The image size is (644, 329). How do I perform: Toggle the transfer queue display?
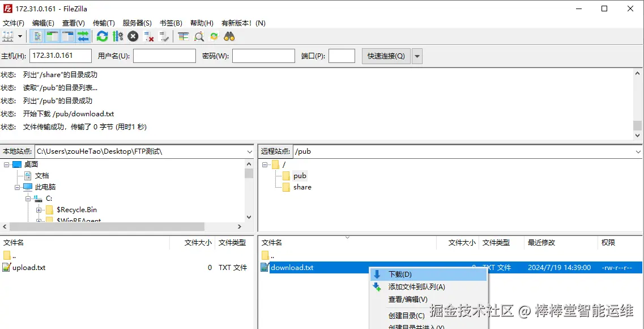(x=83, y=37)
